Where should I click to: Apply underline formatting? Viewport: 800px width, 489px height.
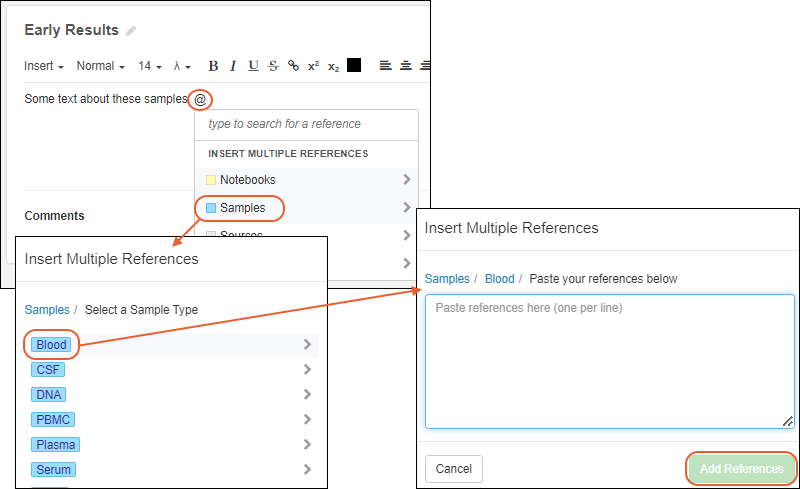point(253,66)
